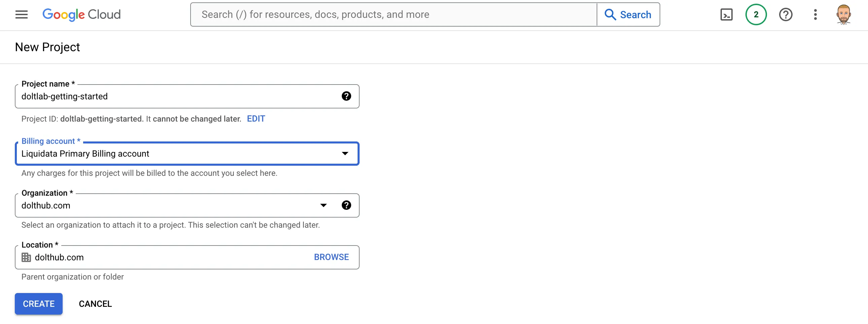Click BROWSE in the Location field

click(x=331, y=257)
